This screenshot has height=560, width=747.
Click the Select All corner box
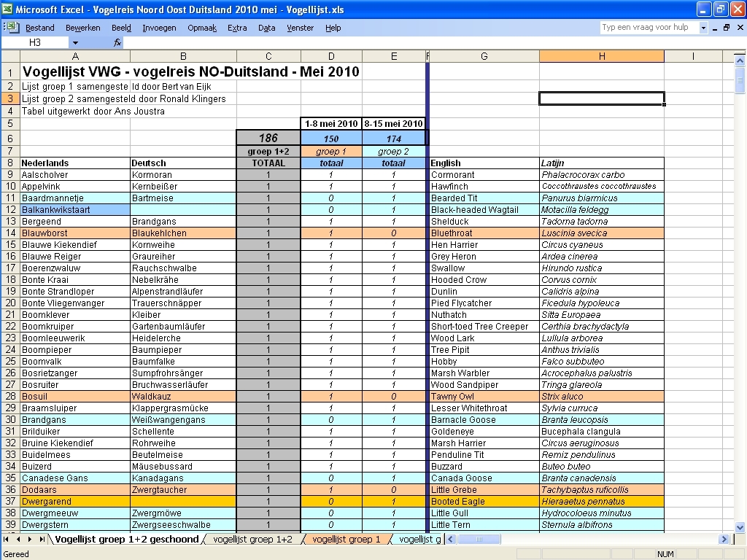[x=10, y=56]
